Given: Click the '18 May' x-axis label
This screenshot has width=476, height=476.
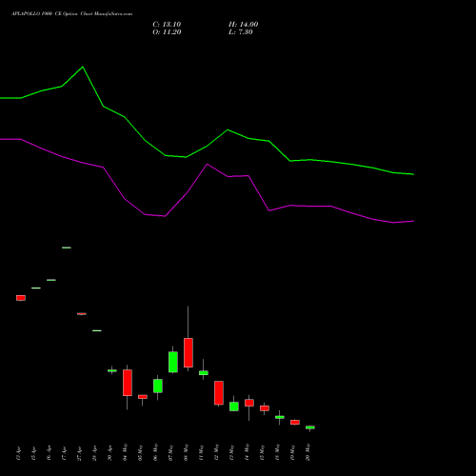Looking at the screenshot, I should [278, 452].
